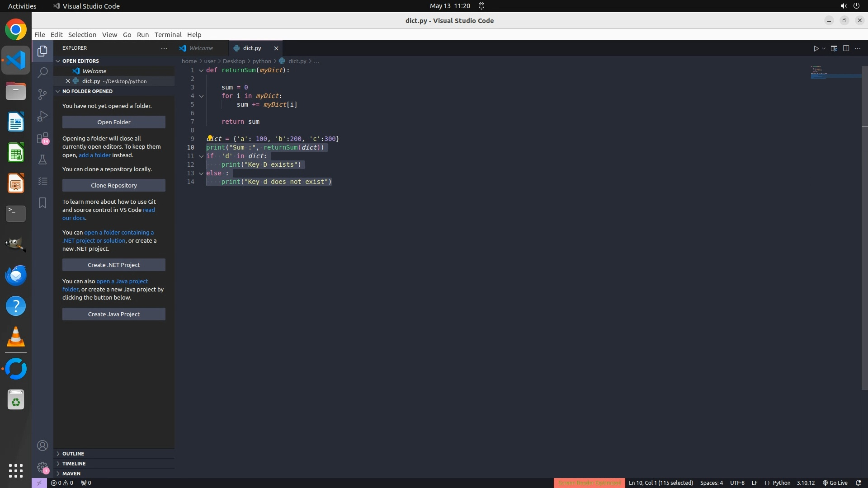Image resolution: width=868 pixels, height=488 pixels.
Task: Toggle notifications bell in status bar
Action: [858, 483]
